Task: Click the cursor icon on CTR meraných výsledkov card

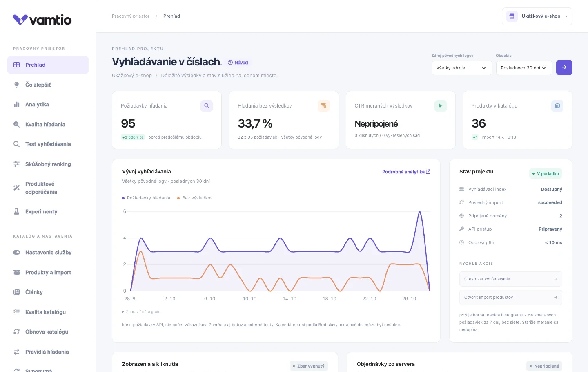Action: coord(440,106)
